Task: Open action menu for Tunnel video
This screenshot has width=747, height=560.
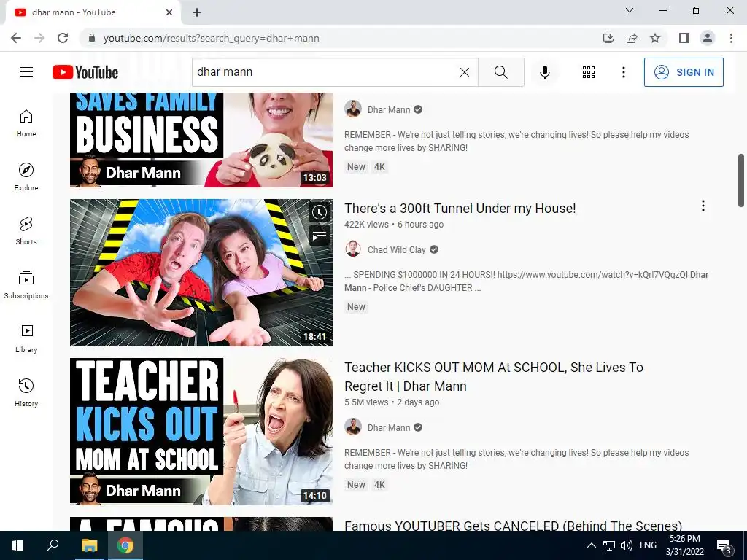Action: [x=703, y=206]
